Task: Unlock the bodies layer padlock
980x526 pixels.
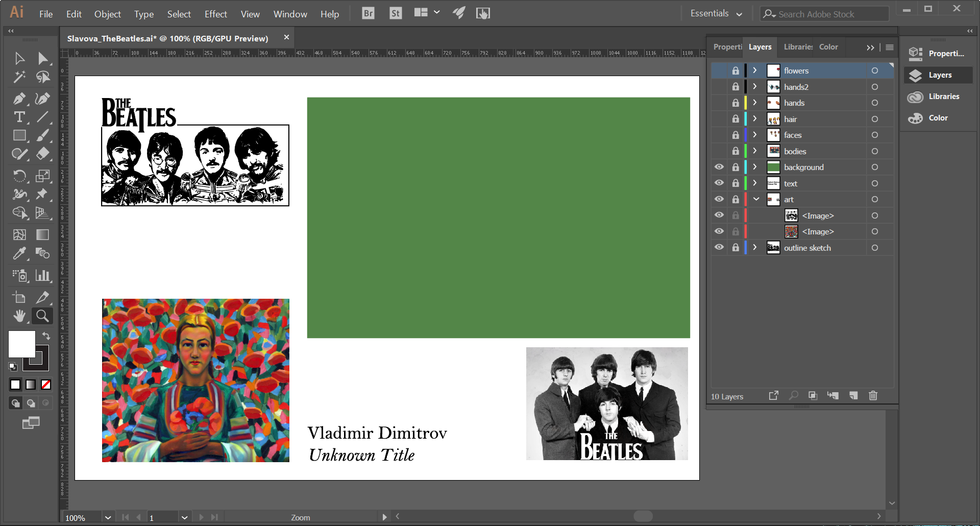Action: [x=736, y=151]
